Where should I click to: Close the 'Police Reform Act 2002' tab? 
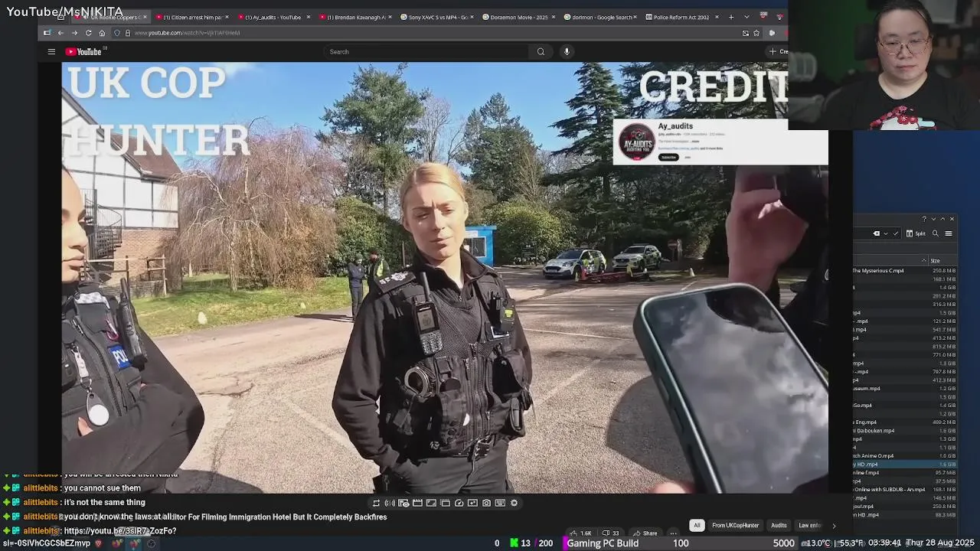pos(717,17)
